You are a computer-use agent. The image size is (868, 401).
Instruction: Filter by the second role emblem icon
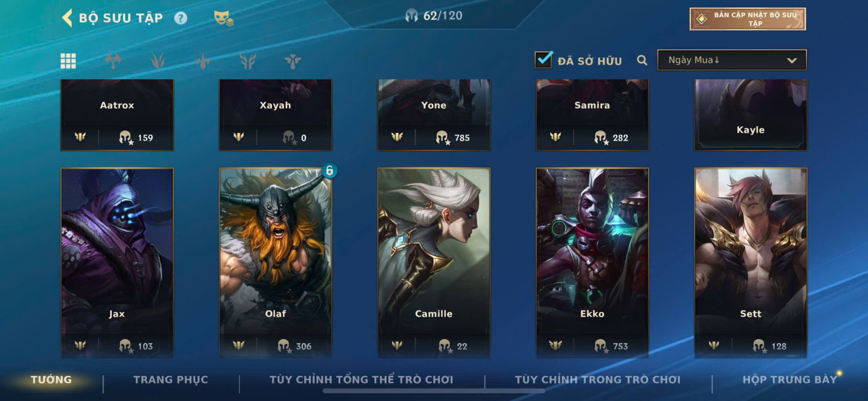click(x=158, y=61)
